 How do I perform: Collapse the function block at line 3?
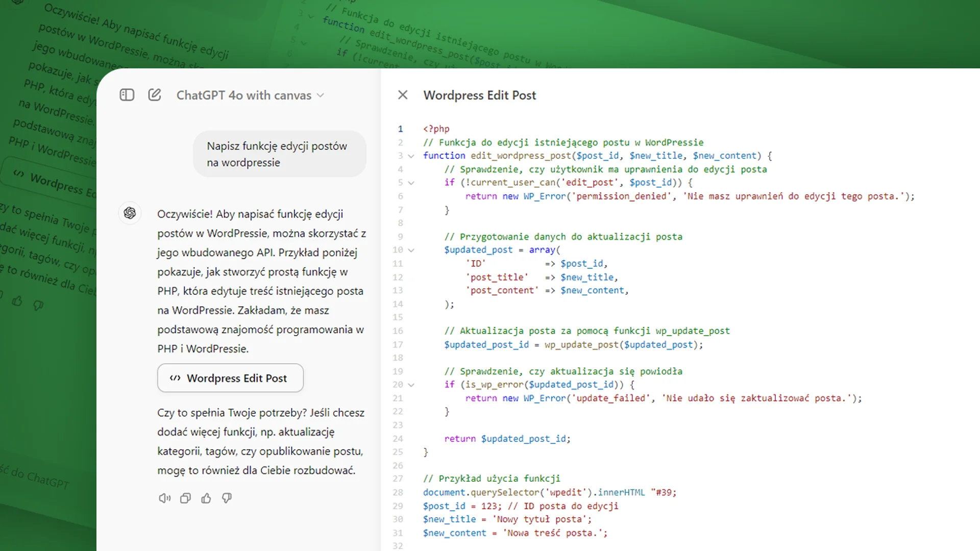[x=411, y=156]
